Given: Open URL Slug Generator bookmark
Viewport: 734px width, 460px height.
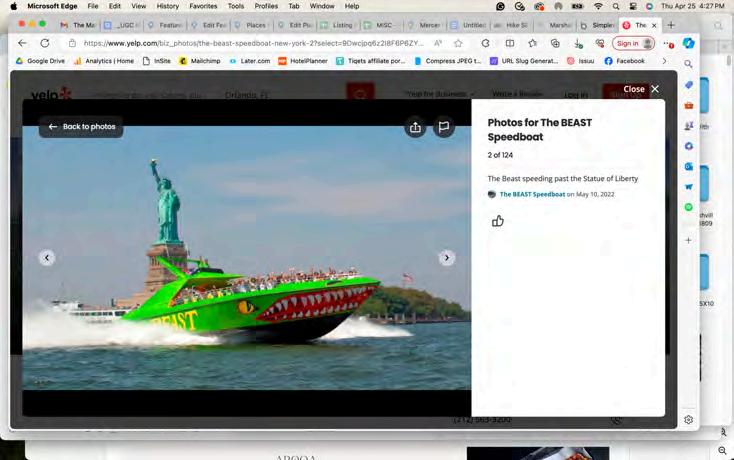Looking at the screenshot, I should point(524,61).
